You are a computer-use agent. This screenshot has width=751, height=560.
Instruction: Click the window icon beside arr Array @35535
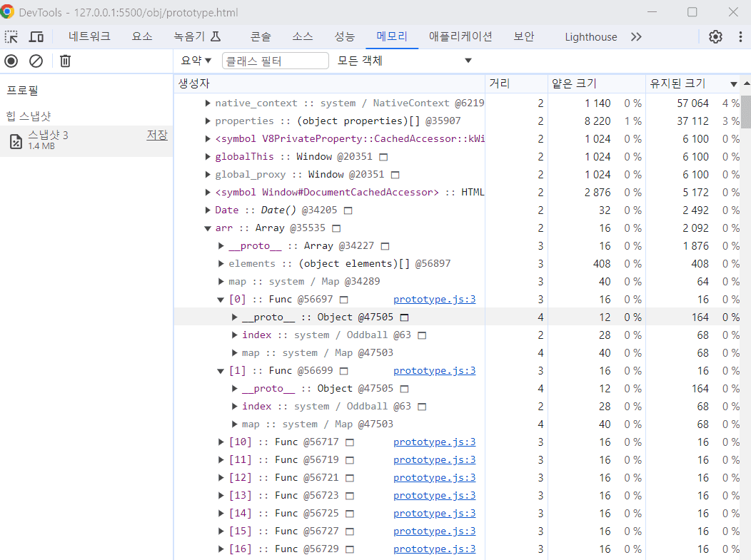coord(337,228)
